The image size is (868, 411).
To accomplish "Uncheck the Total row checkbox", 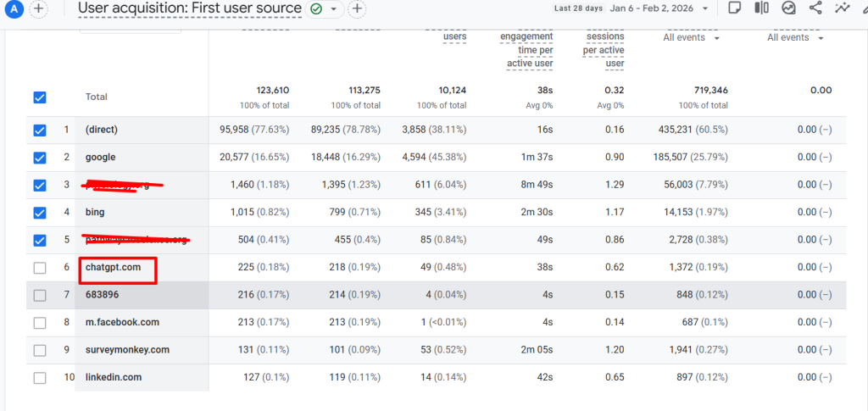I will 40,97.
